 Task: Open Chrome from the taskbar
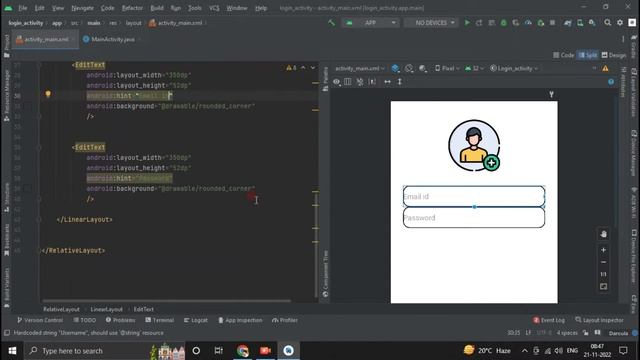pos(242,351)
